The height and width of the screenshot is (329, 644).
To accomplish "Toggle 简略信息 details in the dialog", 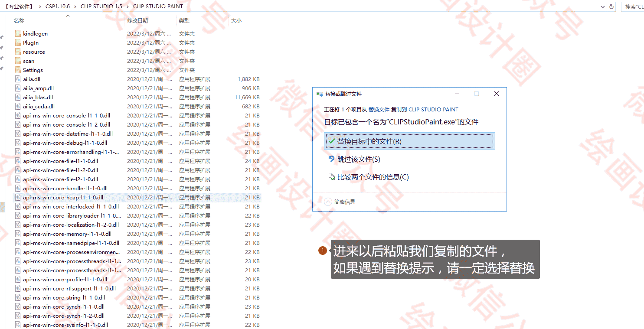I will tap(340, 202).
